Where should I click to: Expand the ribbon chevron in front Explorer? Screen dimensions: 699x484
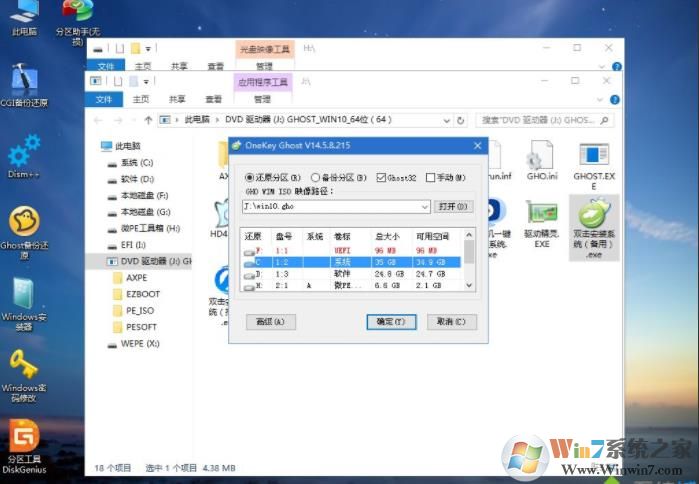click(x=600, y=100)
